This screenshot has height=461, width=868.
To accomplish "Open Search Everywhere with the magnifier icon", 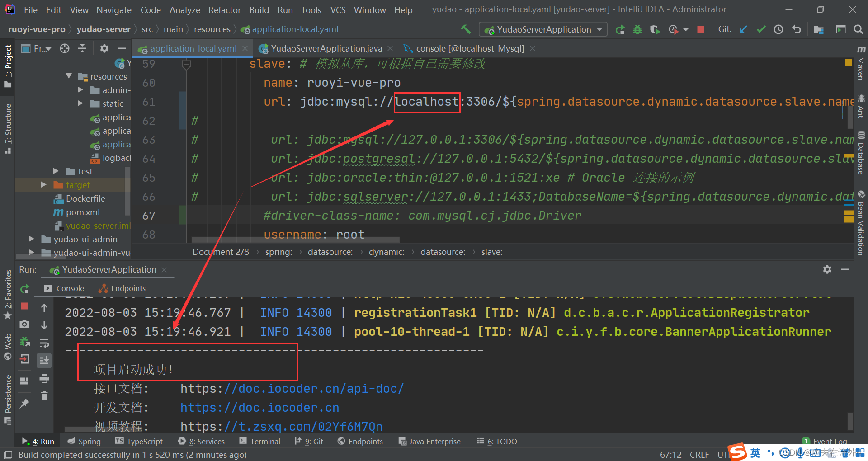I will (x=859, y=29).
